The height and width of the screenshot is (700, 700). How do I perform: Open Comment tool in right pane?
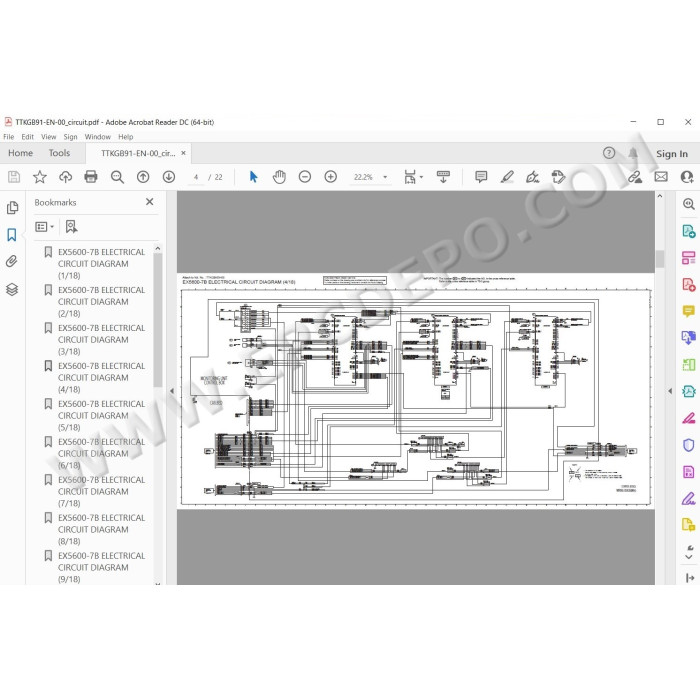688,311
